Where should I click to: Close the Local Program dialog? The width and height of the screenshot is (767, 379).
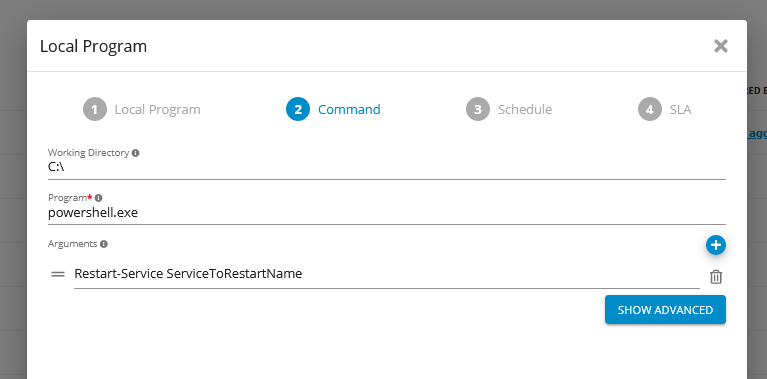tap(721, 46)
